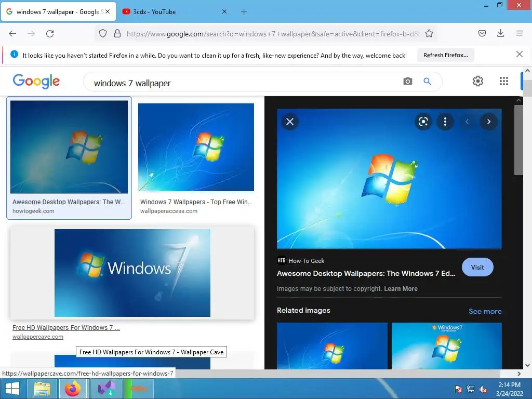This screenshot has width=532, height=399.
Task: Click the muted volume tray icon
Action: click(x=483, y=389)
